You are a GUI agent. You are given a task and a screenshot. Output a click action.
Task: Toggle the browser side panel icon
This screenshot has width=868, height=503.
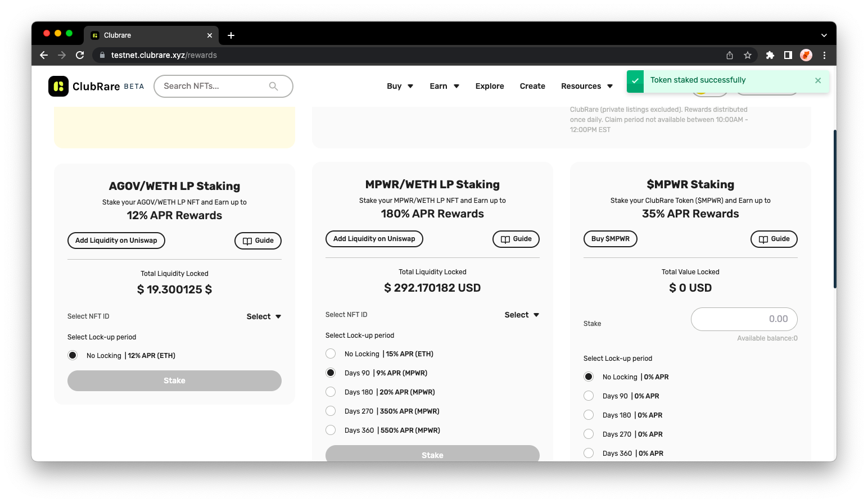(788, 55)
